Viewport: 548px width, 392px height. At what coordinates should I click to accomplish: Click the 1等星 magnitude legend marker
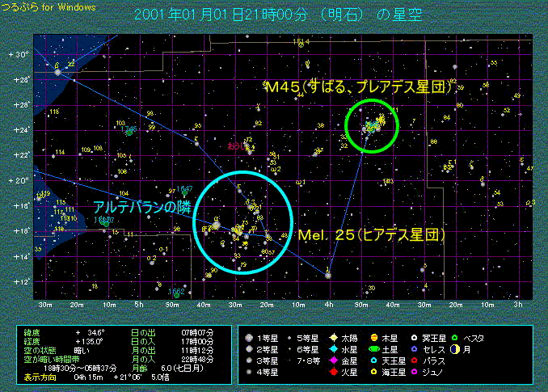pyautogui.click(x=251, y=339)
